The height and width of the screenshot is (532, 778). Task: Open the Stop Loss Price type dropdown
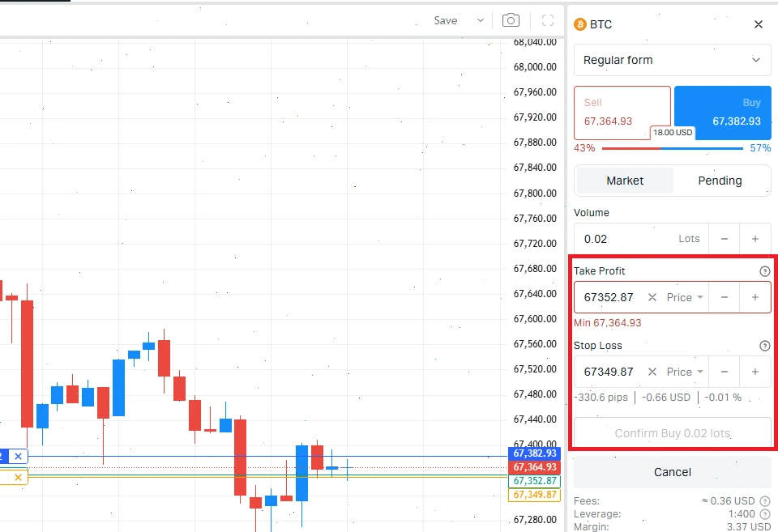tap(683, 372)
